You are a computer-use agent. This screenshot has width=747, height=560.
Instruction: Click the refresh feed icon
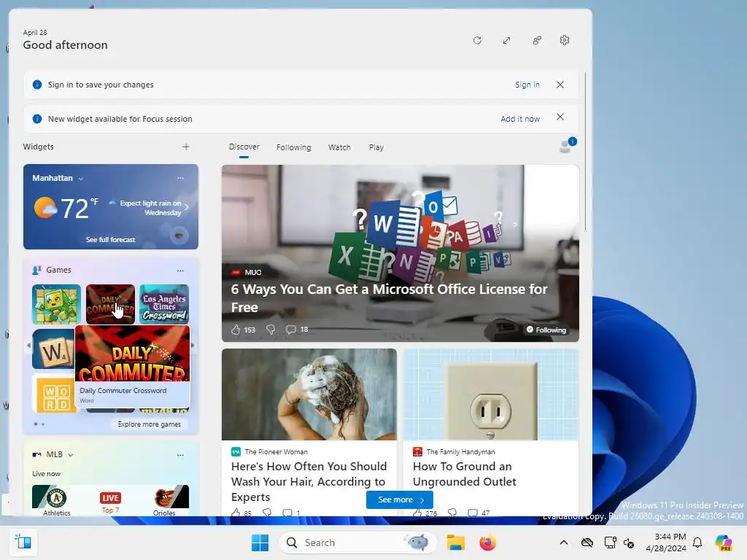coord(477,41)
